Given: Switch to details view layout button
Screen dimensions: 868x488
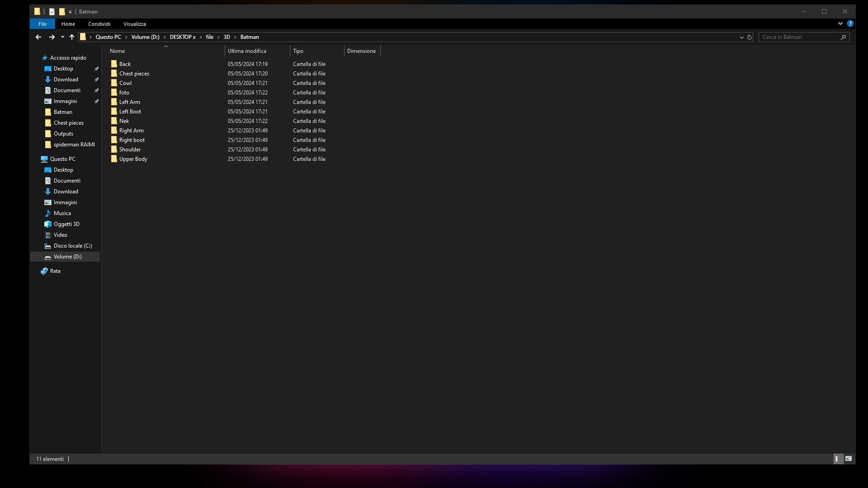Looking at the screenshot, I should coord(837,459).
